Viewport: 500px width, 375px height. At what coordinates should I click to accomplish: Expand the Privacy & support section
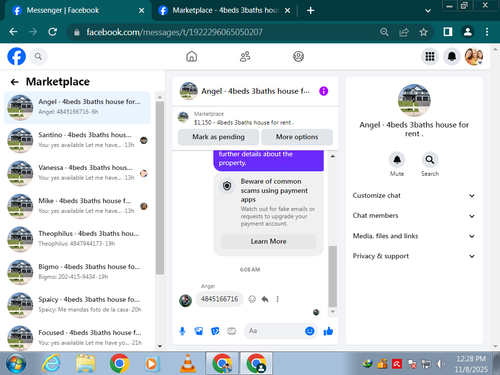pos(413,256)
